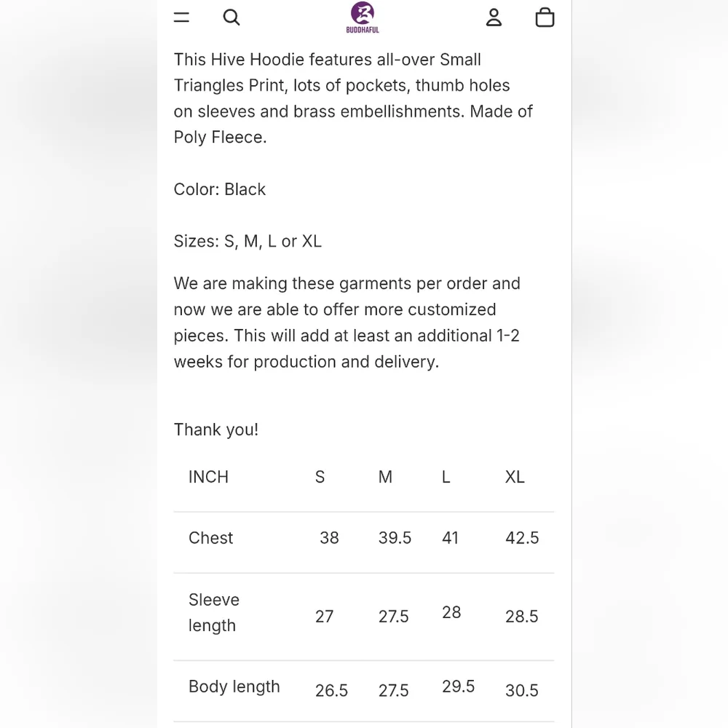Select the INCH table header
This screenshot has height=728, width=728.
point(208,477)
